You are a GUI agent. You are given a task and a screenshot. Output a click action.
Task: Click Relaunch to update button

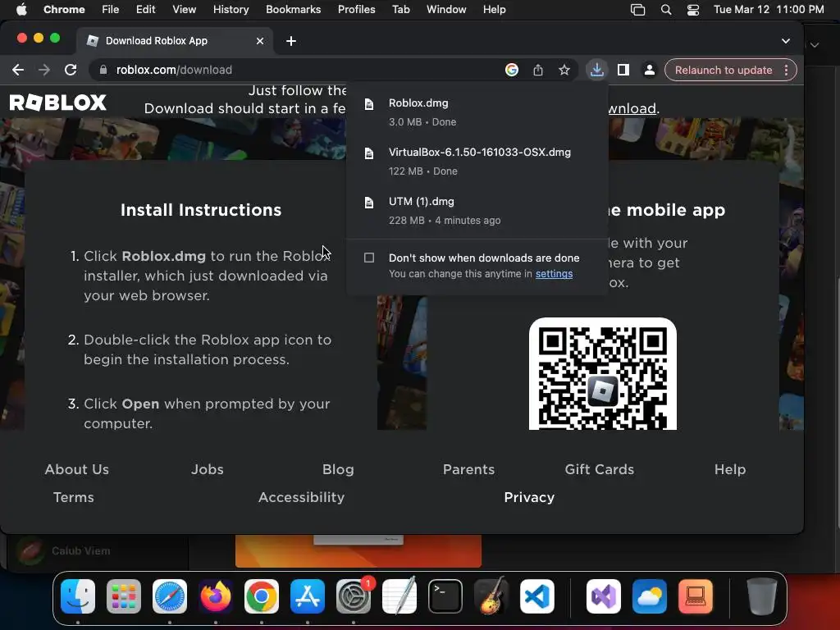724,70
